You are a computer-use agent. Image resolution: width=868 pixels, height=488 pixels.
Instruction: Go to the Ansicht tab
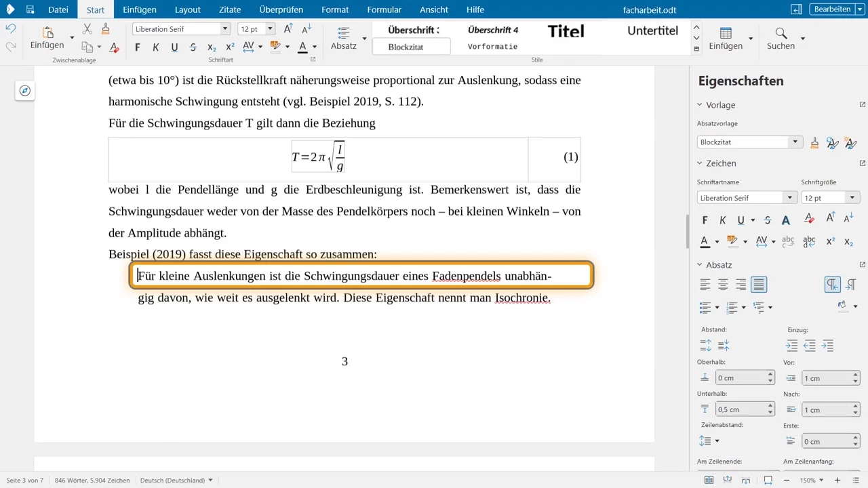point(434,9)
